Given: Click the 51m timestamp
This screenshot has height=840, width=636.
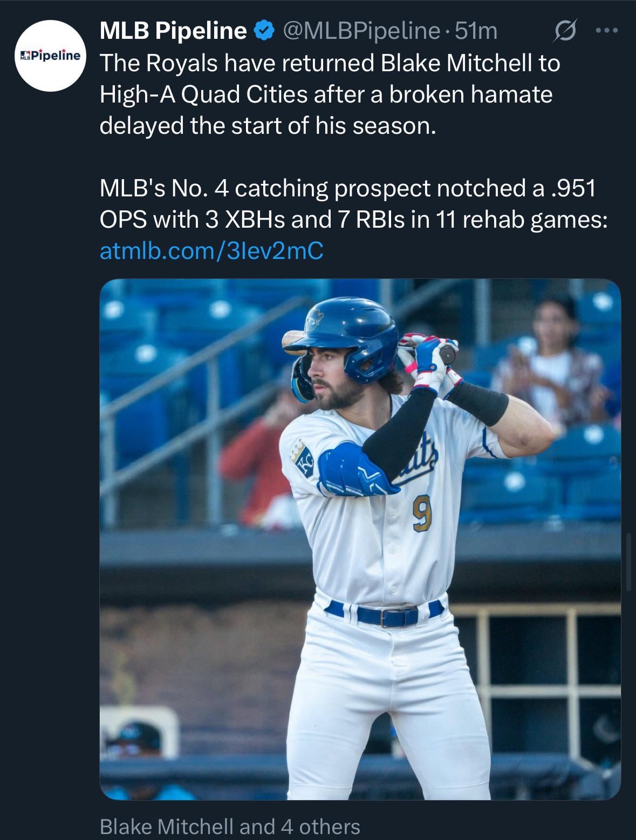Looking at the screenshot, I should 476,31.
